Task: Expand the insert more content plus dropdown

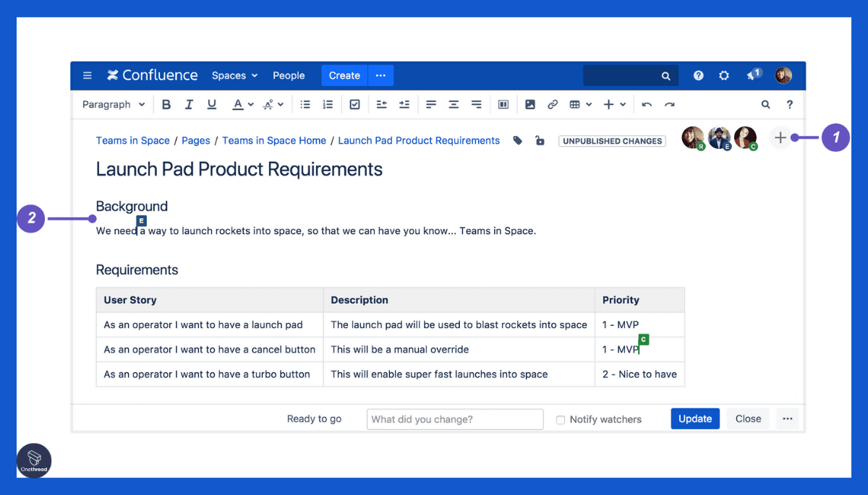Action: click(614, 104)
